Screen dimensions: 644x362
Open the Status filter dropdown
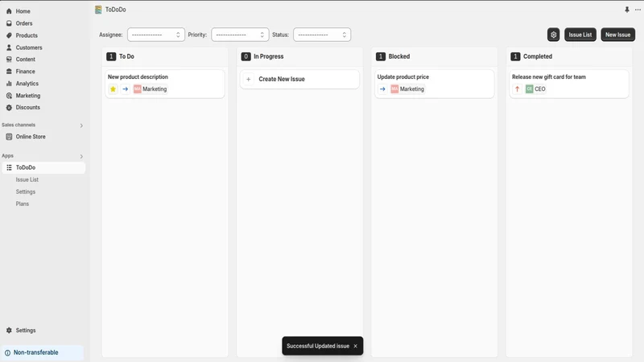click(322, 35)
